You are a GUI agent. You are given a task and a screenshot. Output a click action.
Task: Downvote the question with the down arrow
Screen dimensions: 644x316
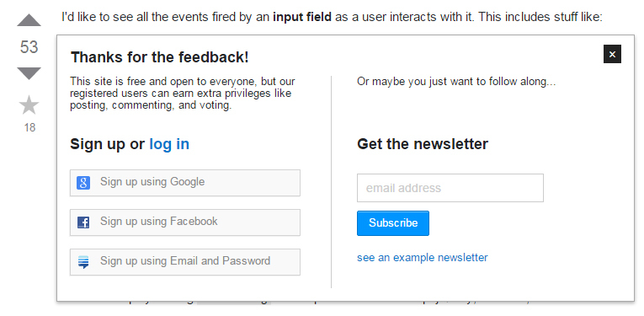(29, 73)
